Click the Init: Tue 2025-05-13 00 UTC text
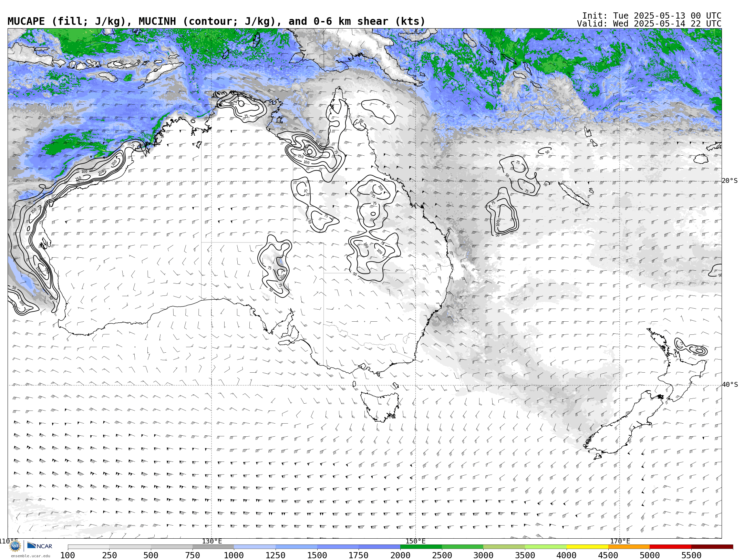Image resolution: width=744 pixels, height=560 pixels. (x=652, y=16)
